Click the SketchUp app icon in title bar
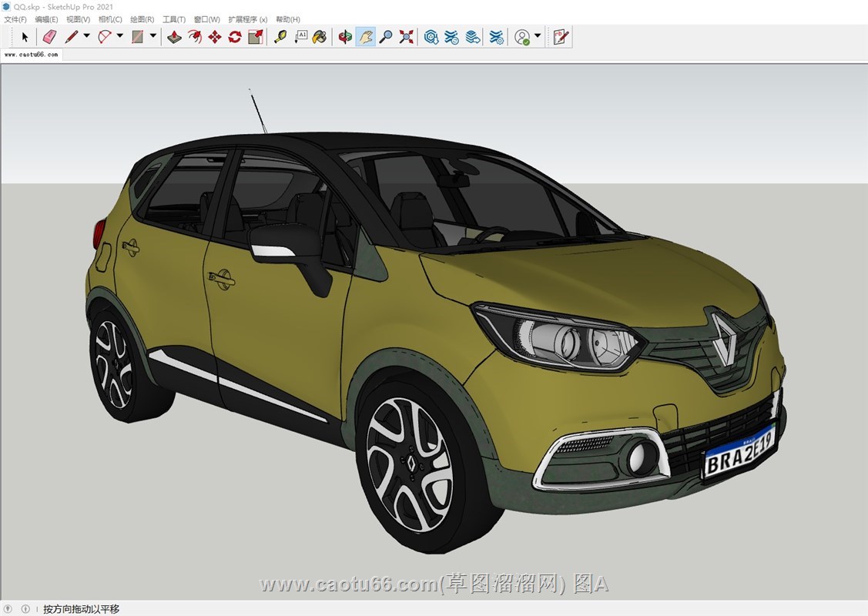 6,7
